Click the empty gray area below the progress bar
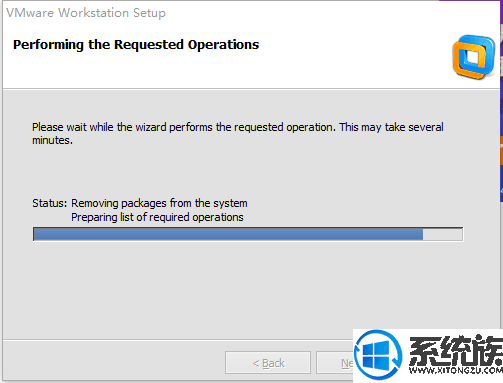Screen dimensions: 503x383 point(247,287)
